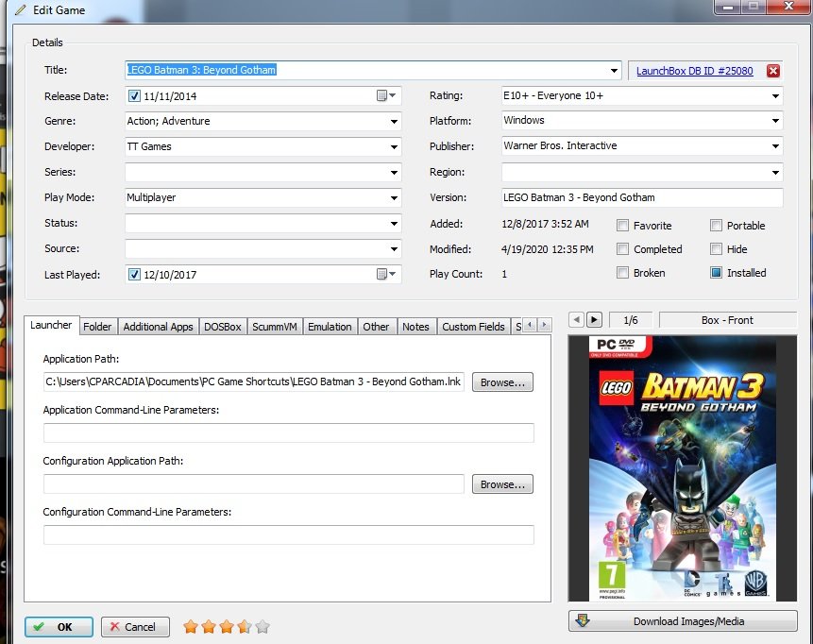The height and width of the screenshot is (644, 813).
Task: Switch to the Notes tab
Action: [415, 327]
